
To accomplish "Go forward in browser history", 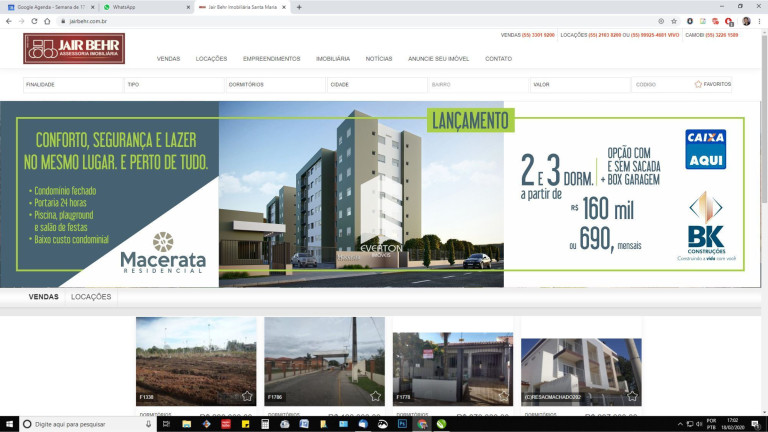I will tap(21, 21).
